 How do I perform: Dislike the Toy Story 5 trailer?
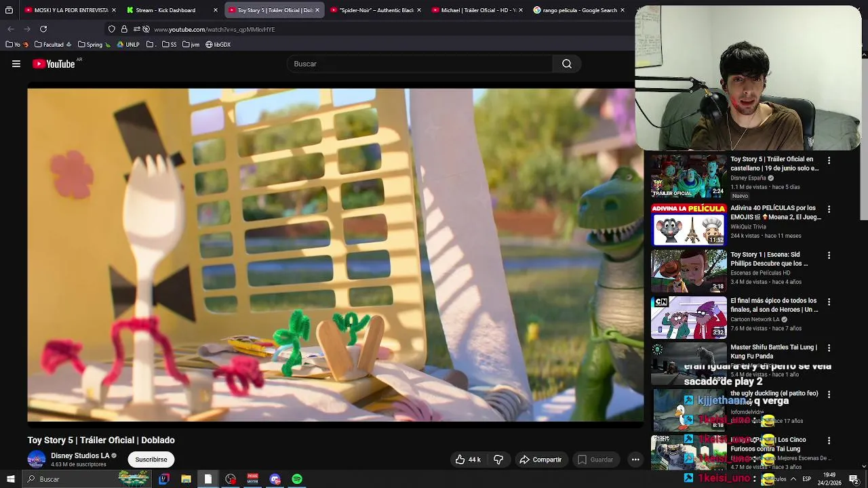(x=498, y=460)
